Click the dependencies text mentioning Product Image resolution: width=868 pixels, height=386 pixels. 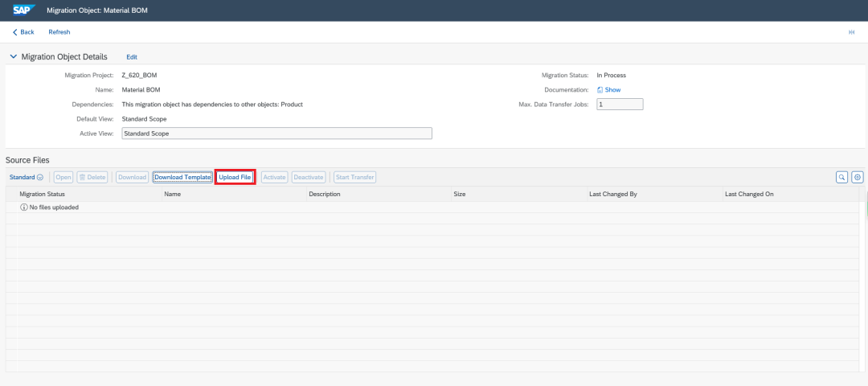pos(212,104)
